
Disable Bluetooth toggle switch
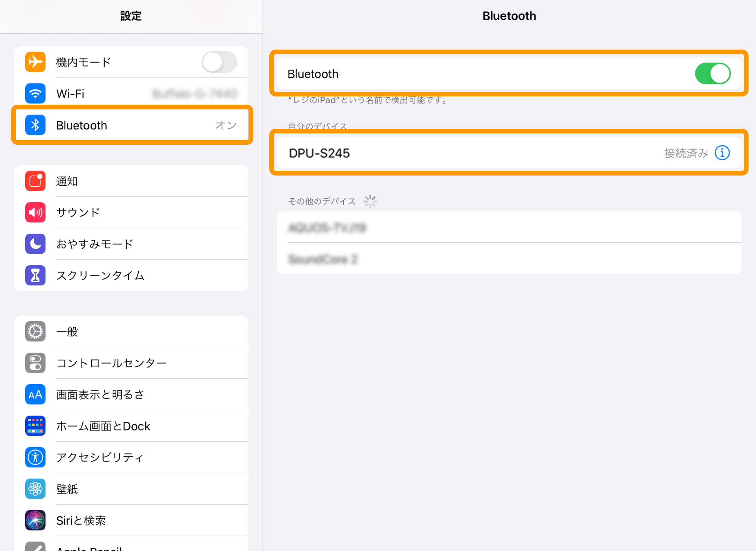[x=714, y=73]
